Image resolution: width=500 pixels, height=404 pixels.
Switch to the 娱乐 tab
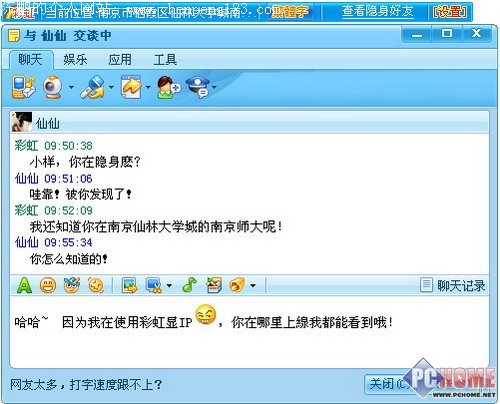[x=75, y=60]
